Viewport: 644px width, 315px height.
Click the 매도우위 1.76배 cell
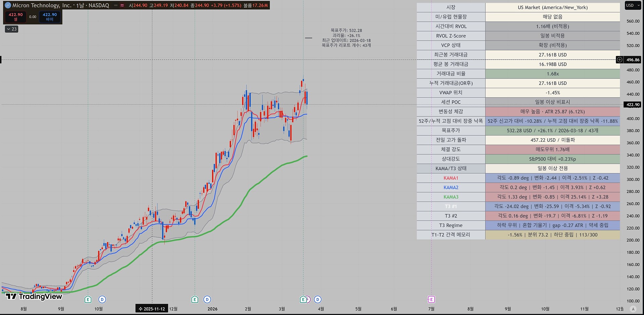pos(552,149)
